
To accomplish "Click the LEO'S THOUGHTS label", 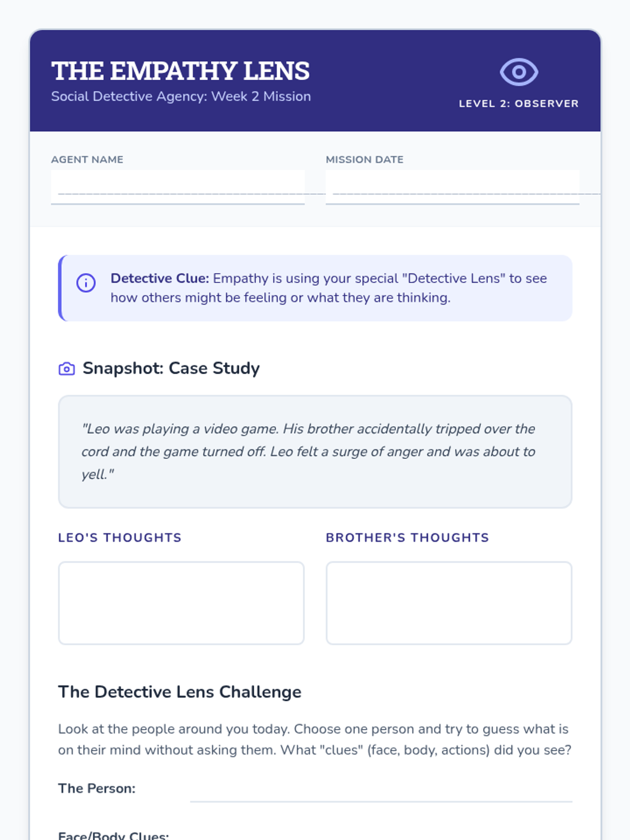I will pyautogui.click(x=120, y=538).
